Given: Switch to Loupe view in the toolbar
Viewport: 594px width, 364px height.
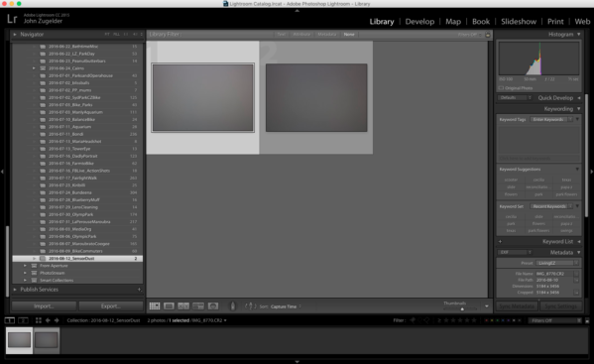Looking at the screenshot, I should click(x=169, y=306).
